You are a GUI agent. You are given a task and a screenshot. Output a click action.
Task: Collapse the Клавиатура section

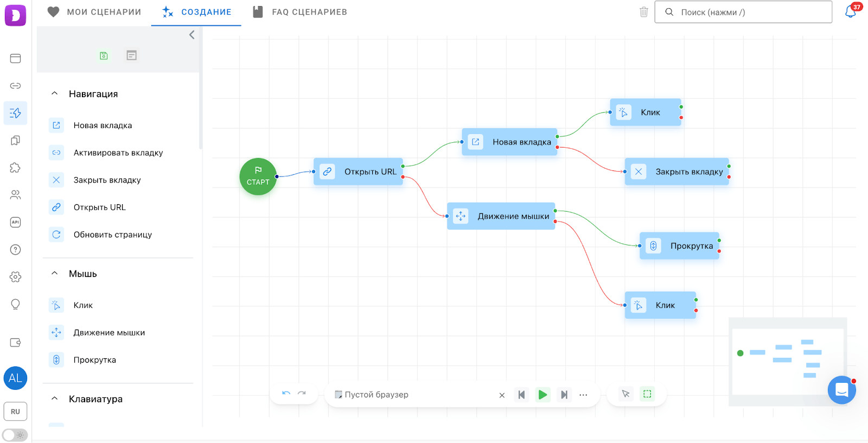(x=54, y=399)
